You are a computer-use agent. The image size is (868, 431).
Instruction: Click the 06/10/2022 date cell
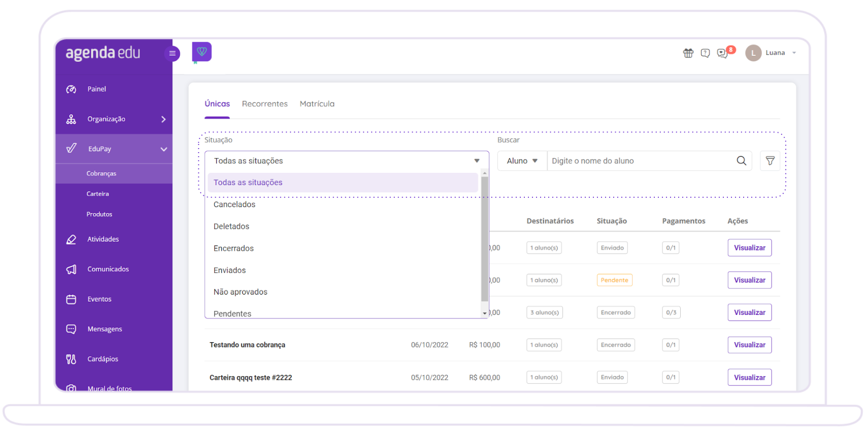[x=429, y=345]
